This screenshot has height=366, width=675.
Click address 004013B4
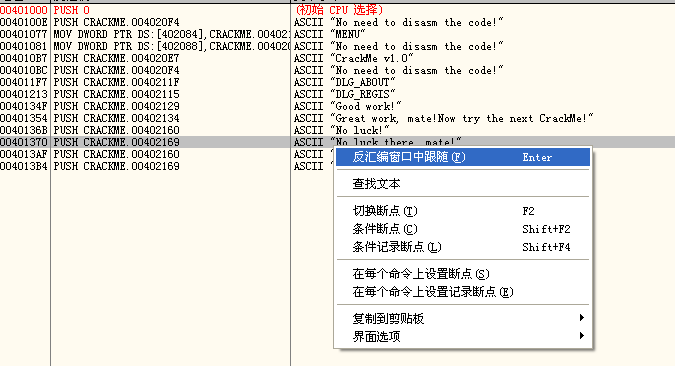(x=24, y=166)
